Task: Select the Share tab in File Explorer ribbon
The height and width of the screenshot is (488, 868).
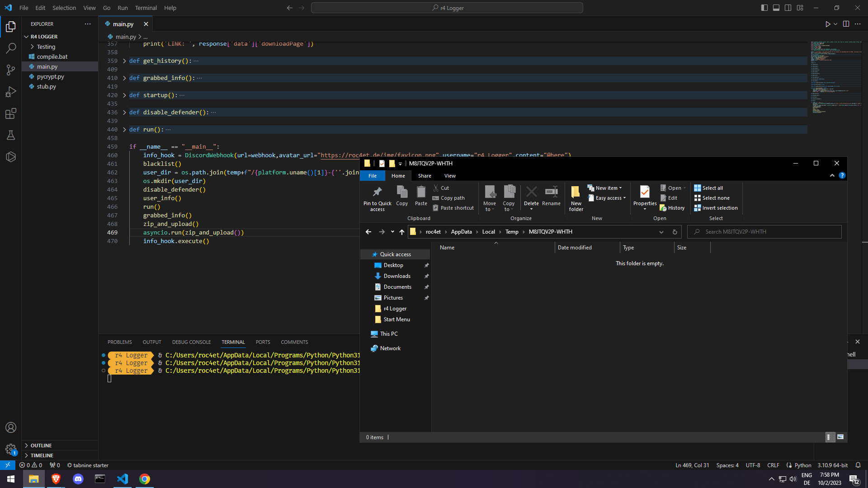Action: point(425,176)
